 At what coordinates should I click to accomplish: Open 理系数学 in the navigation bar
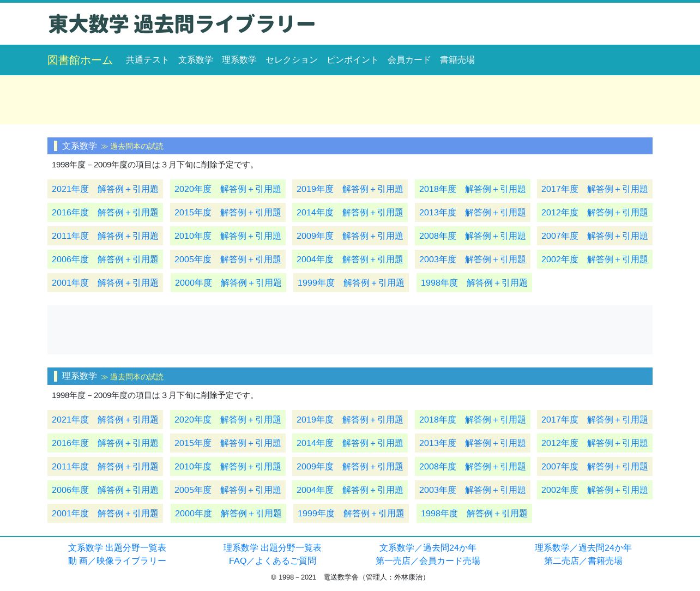239,60
